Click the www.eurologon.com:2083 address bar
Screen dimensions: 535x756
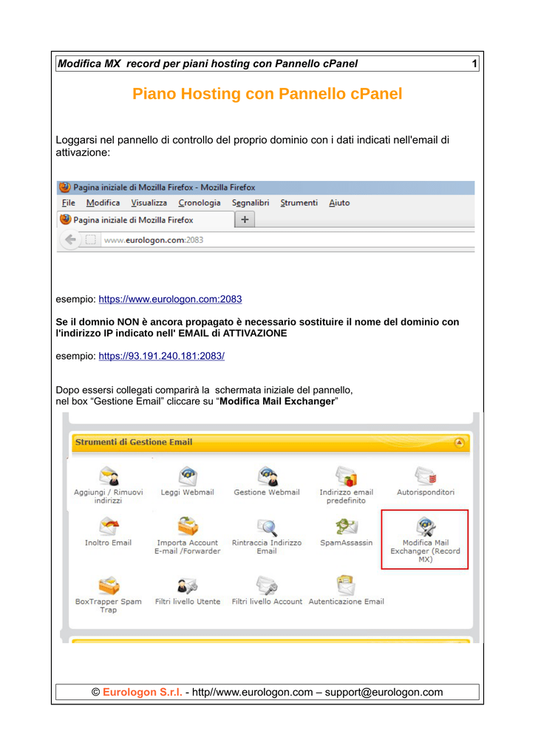click(x=287, y=240)
